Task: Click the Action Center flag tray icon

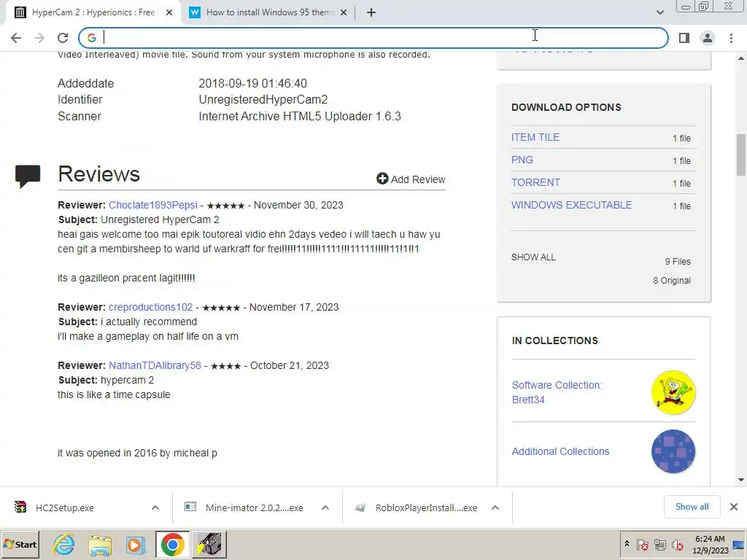Action: (x=642, y=544)
